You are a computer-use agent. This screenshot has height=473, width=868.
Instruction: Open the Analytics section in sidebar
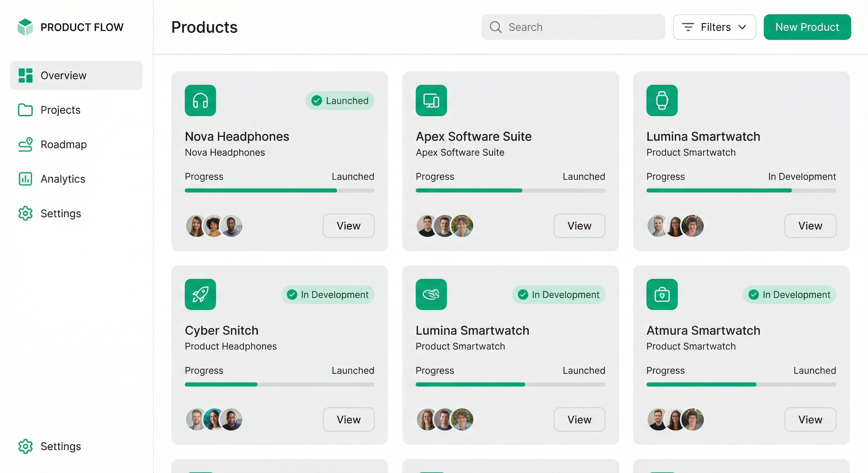pos(63,179)
